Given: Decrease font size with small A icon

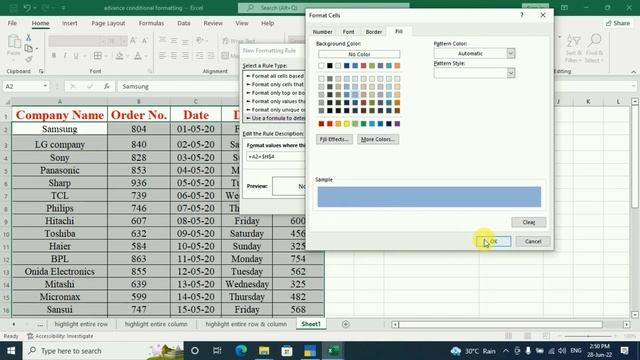Looking at the screenshot, I should pyautogui.click(x=144, y=40).
